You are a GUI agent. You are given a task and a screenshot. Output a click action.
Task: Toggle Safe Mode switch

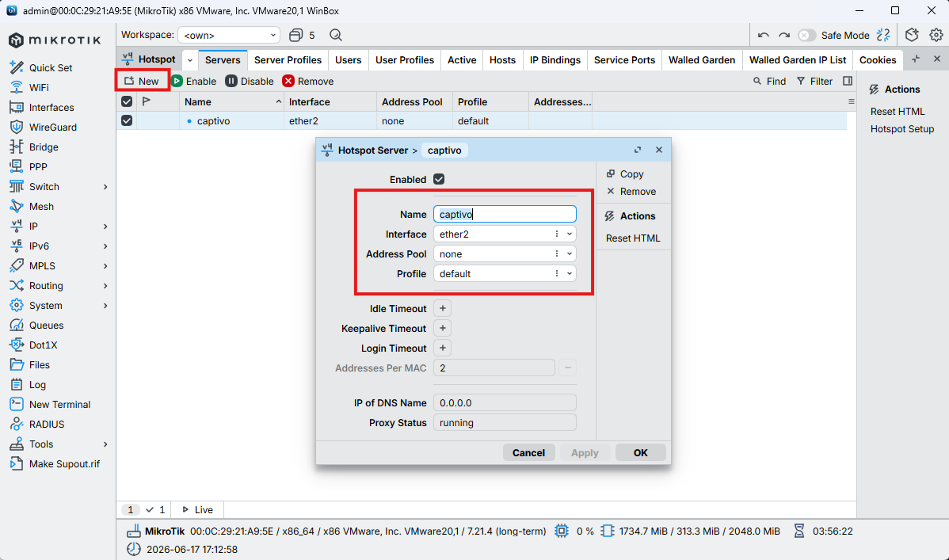click(x=806, y=35)
